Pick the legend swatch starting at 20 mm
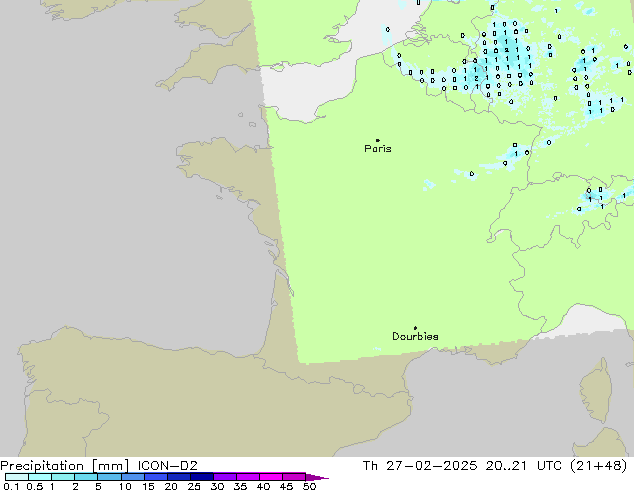This screenshot has width=634, height=490. point(178,477)
